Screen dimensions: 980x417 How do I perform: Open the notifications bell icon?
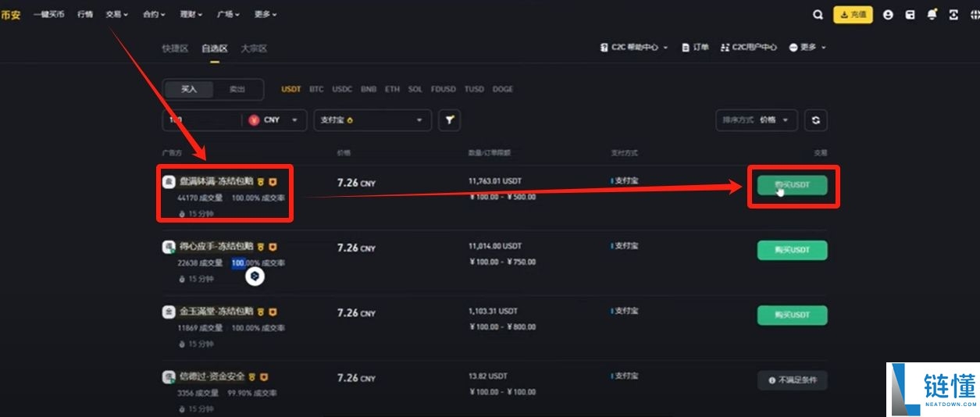pyautogui.click(x=932, y=15)
